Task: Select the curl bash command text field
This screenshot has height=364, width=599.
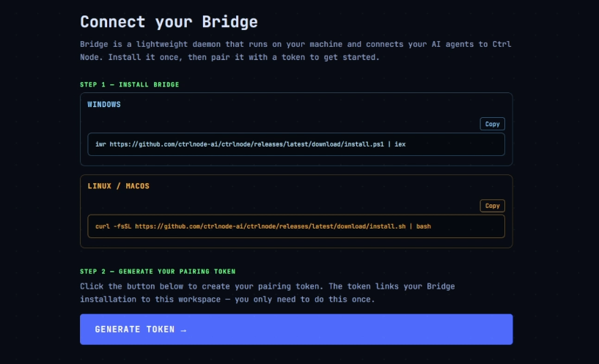Action: [x=296, y=226]
